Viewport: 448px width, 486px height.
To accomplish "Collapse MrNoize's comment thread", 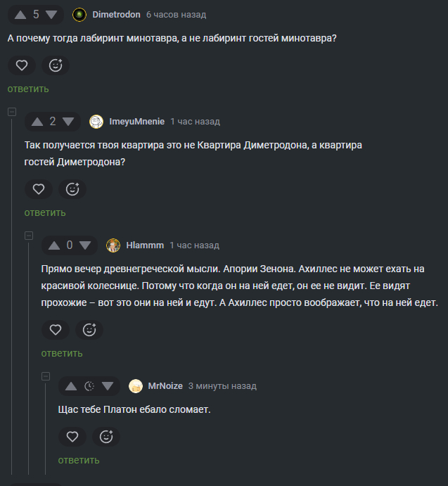I will click(46, 376).
